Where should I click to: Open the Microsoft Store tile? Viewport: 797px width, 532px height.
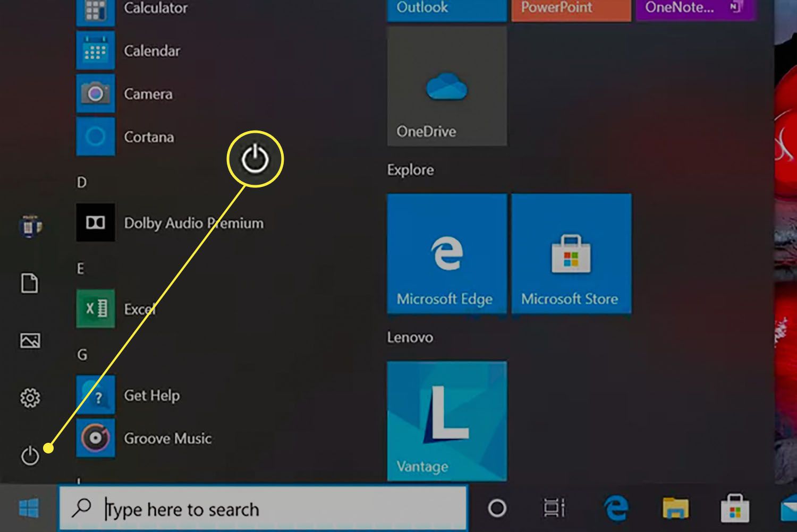tap(571, 253)
